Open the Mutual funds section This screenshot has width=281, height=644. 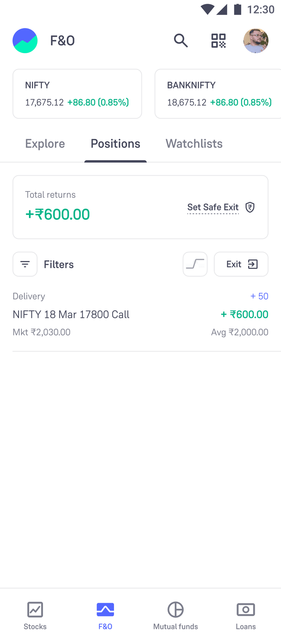176,616
